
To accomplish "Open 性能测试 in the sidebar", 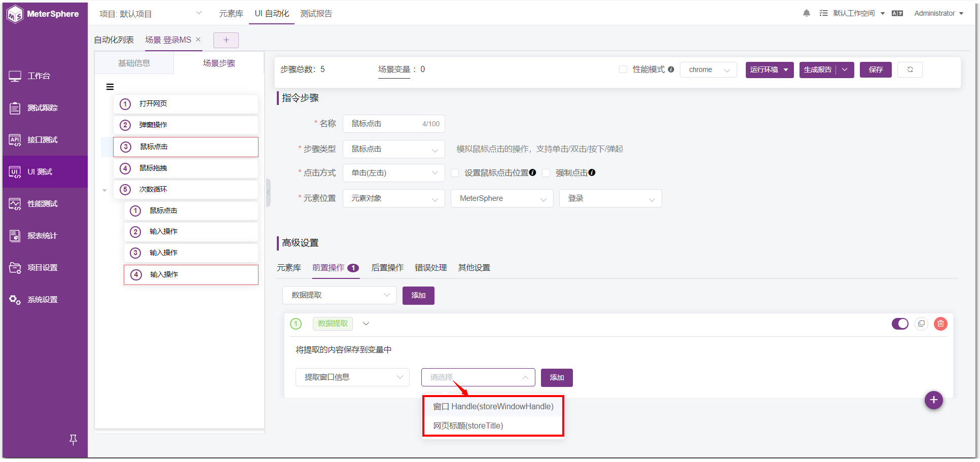I will [x=45, y=204].
